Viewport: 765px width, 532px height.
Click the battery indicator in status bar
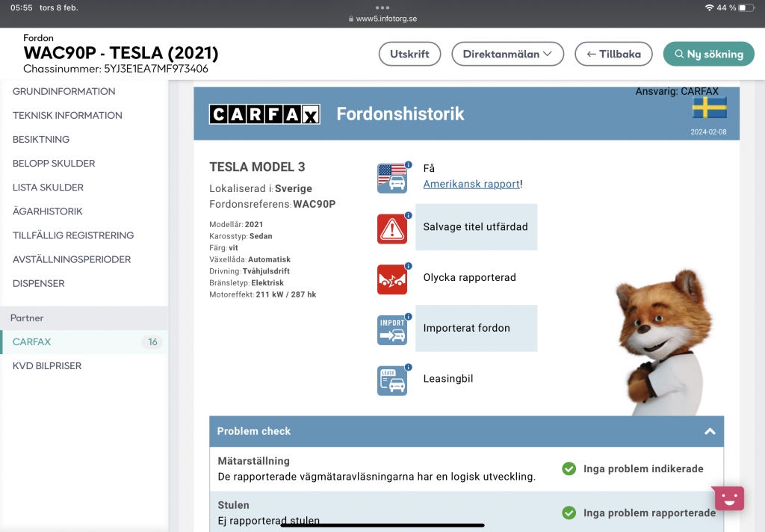click(x=746, y=7)
